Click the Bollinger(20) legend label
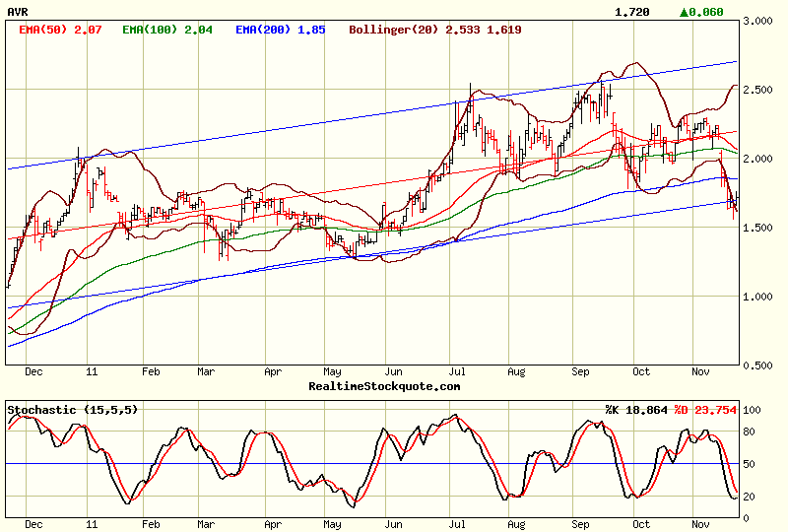The height and width of the screenshot is (532, 788). 435,30
